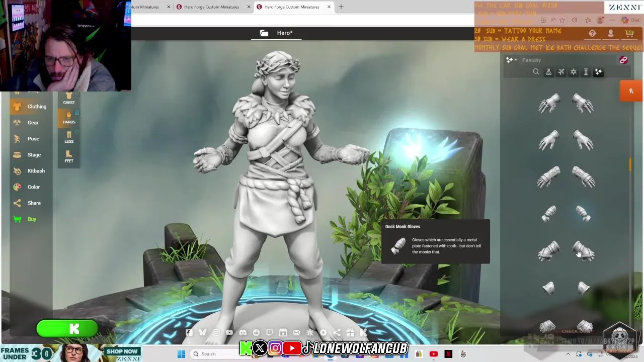Viewport: 644px width, 362px height.
Task: Toggle the symmetry link icon
Action: tap(623, 60)
